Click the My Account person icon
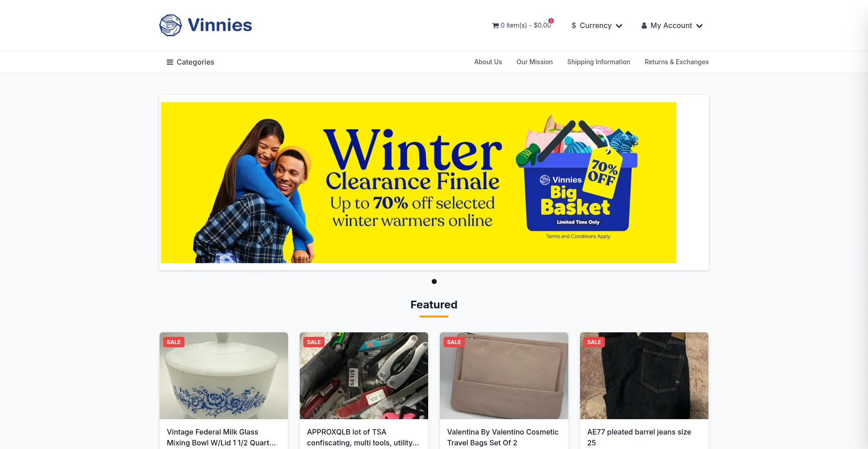The height and width of the screenshot is (449, 868). coord(644,26)
